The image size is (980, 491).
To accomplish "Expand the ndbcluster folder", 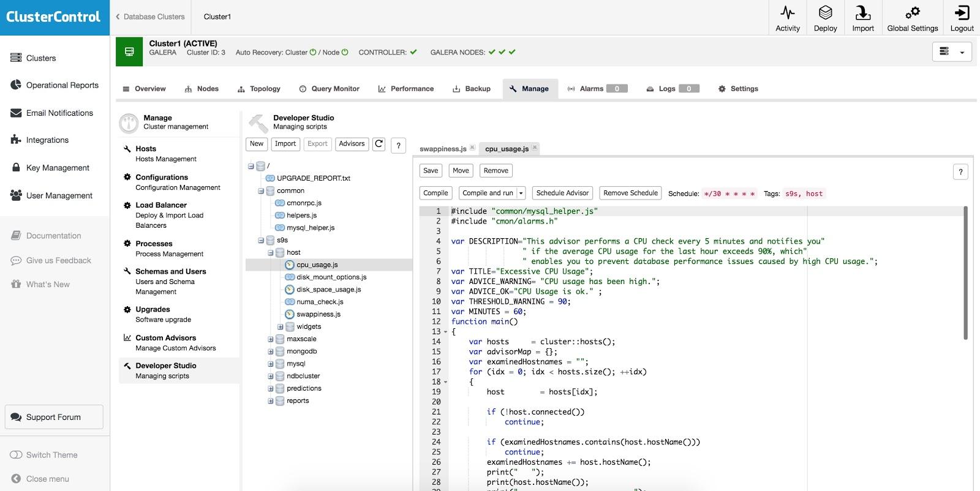I will 270,376.
